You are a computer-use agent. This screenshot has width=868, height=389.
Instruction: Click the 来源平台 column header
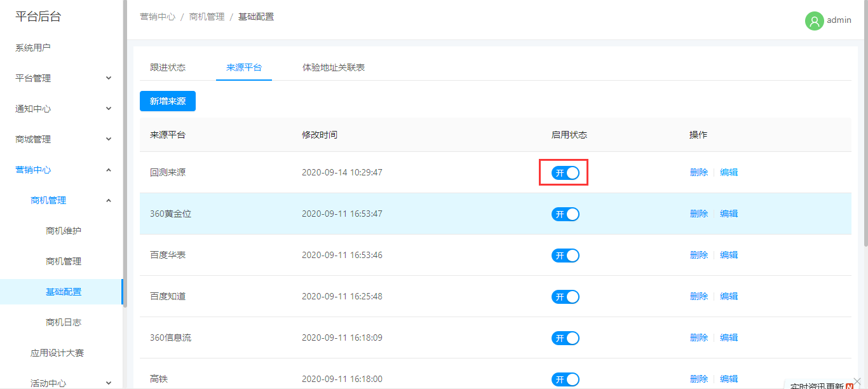tap(168, 135)
